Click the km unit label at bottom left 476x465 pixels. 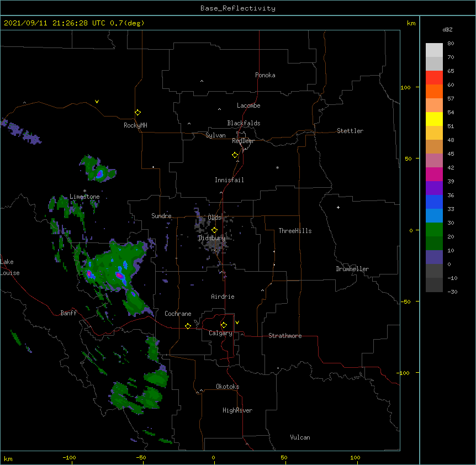tap(8, 458)
